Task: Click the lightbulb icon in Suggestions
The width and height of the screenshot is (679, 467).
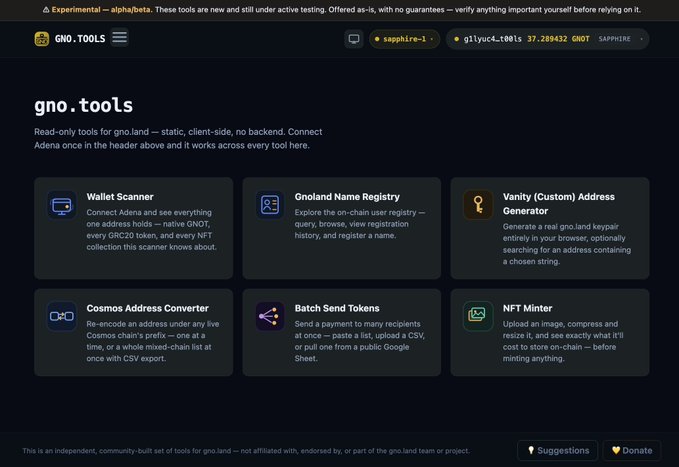Action: coord(531,450)
